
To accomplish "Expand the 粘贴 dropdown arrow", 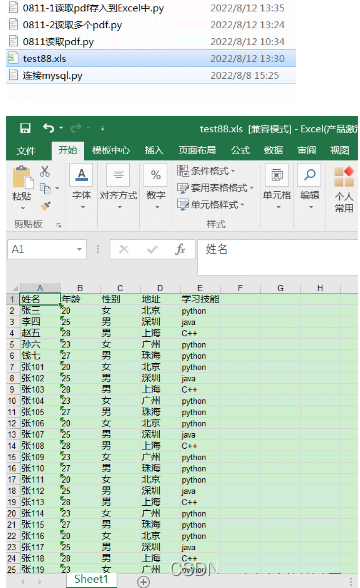I will (x=22, y=208).
